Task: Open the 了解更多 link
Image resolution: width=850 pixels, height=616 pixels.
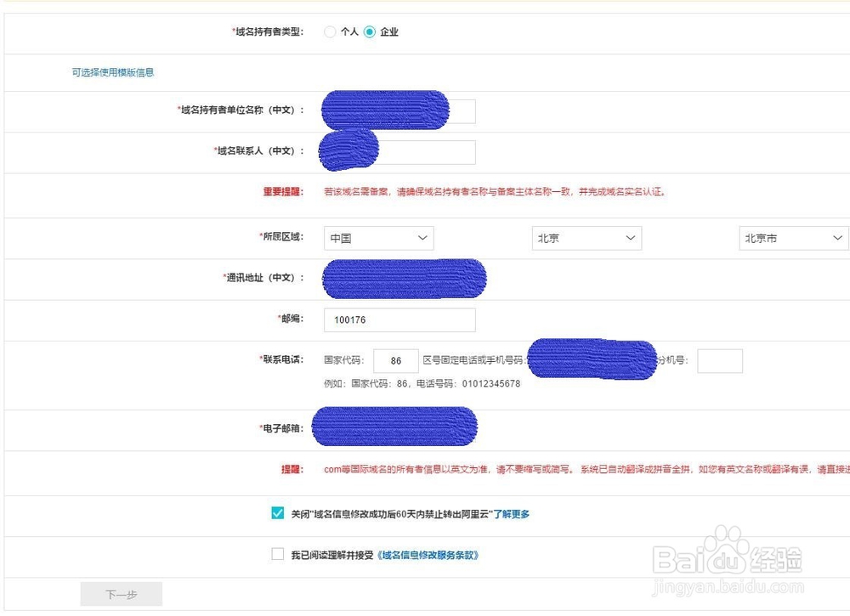Action: pos(511,513)
